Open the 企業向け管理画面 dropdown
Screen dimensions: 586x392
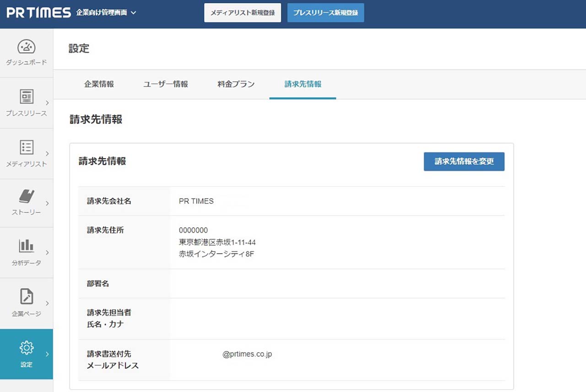[x=104, y=13]
